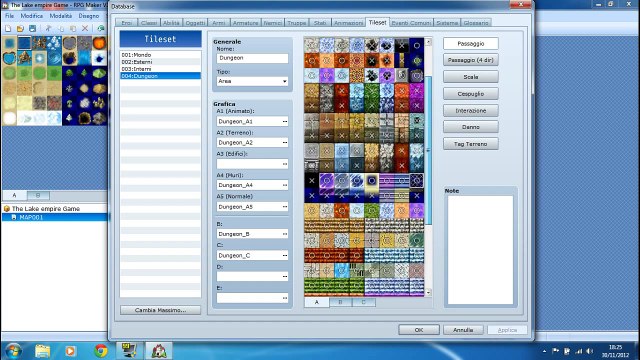Switch to the Sistema tab

(447, 23)
